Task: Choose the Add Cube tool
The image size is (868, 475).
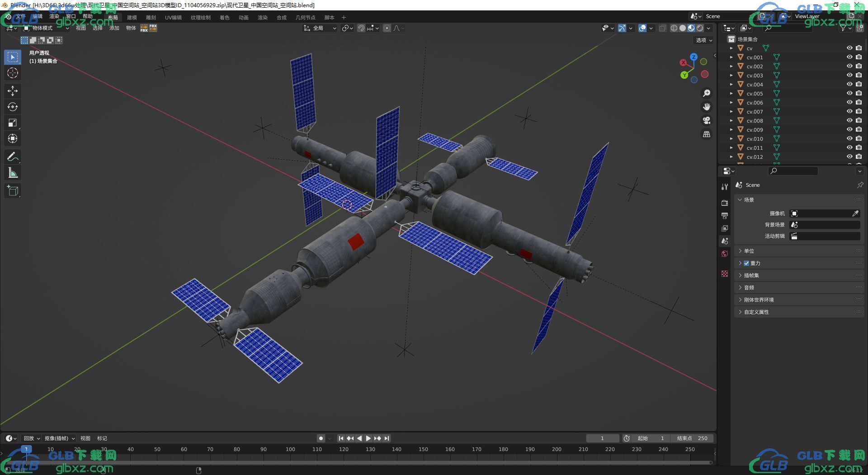Action: 13,190
